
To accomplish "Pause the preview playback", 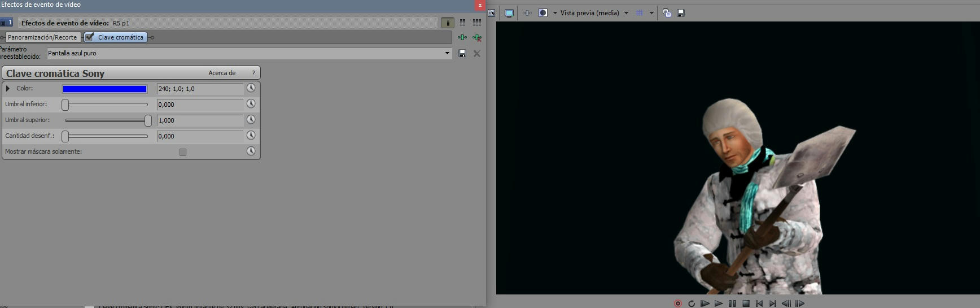I will tap(732, 303).
